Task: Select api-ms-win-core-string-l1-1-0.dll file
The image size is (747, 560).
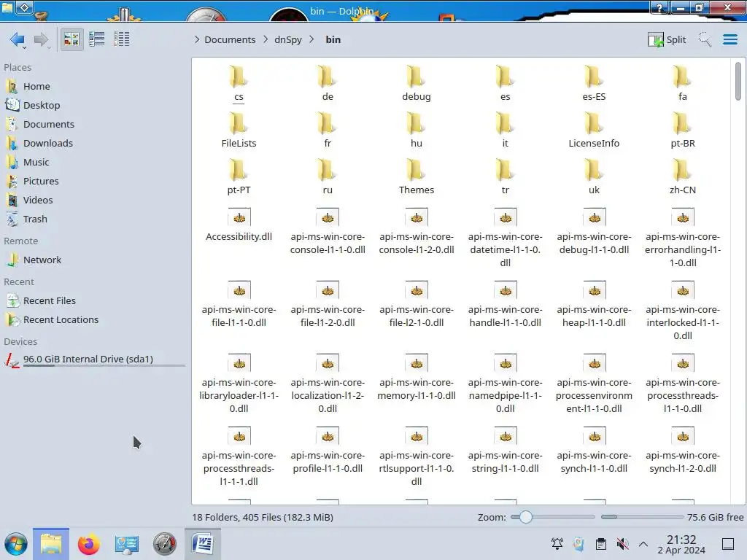Action: (x=506, y=449)
